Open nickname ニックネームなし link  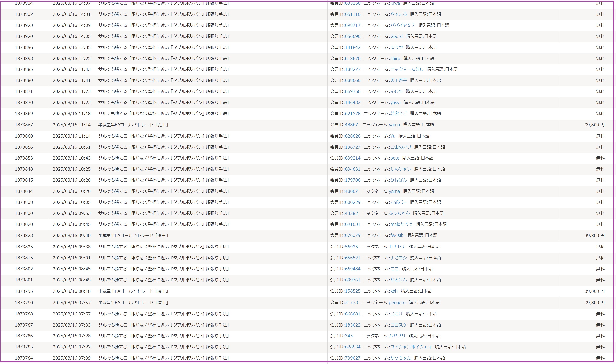[x=407, y=69]
